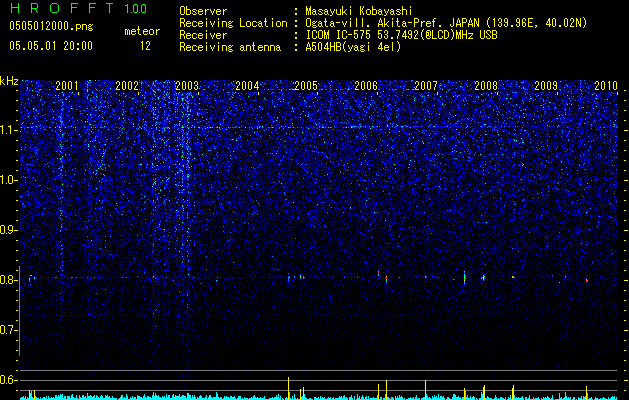The height and width of the screenshot is (400, 629).
Task: Click the 0.9 kHz frequency label
Action: (x=8, y=230)
